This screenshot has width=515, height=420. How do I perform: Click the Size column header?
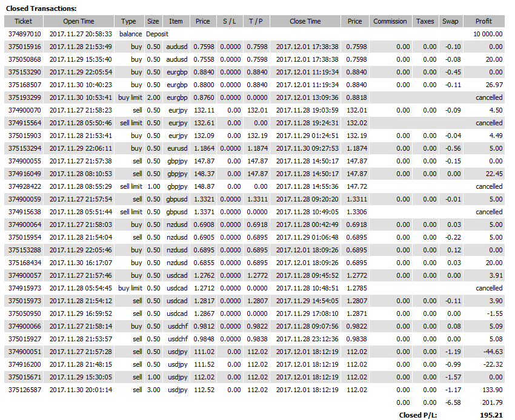(x=153, y=21)
